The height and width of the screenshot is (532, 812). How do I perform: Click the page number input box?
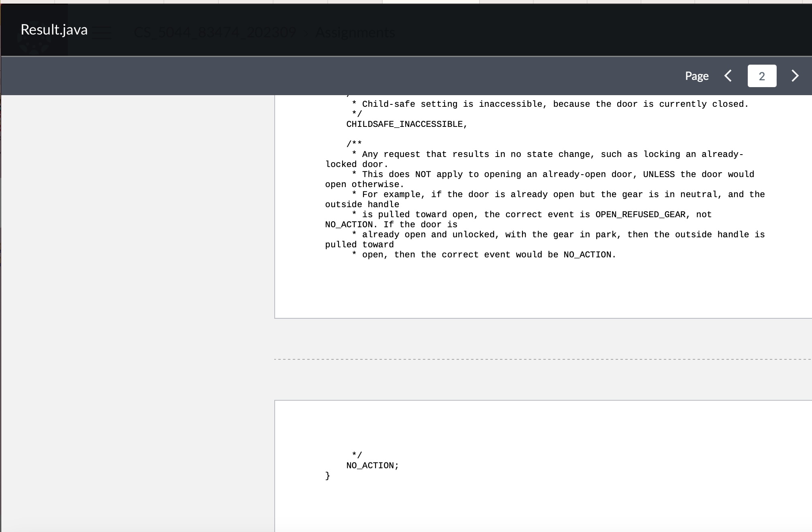click(x=762, y=76)
